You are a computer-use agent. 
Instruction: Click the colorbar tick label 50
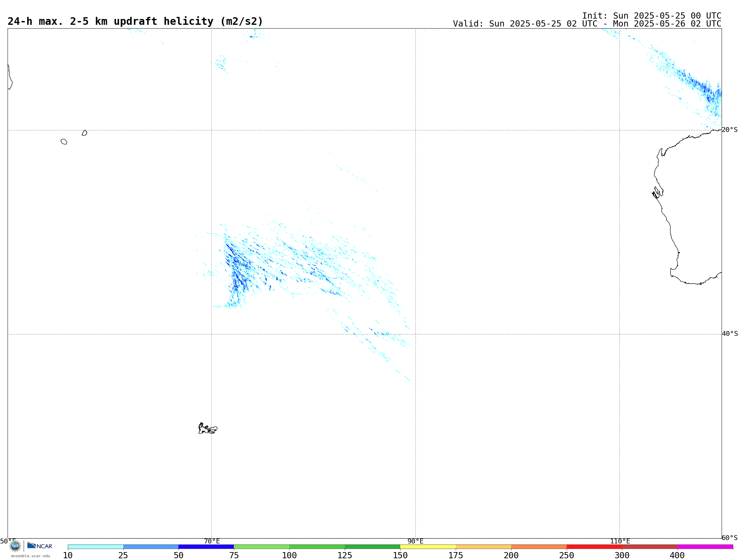pyautogui.click(x=178, y=555)
